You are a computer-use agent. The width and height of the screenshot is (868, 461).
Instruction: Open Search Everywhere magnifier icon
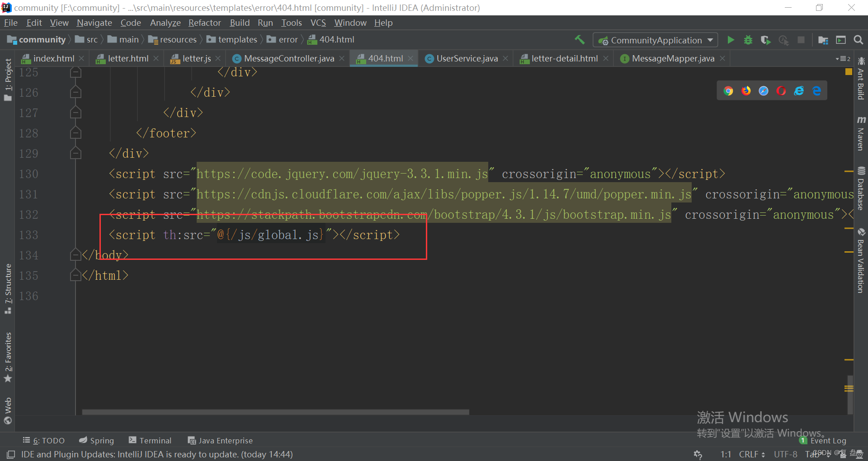[858, 40]
